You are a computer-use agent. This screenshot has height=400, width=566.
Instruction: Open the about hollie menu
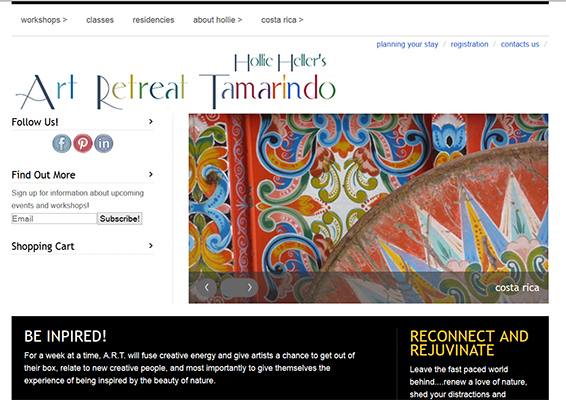218,20
